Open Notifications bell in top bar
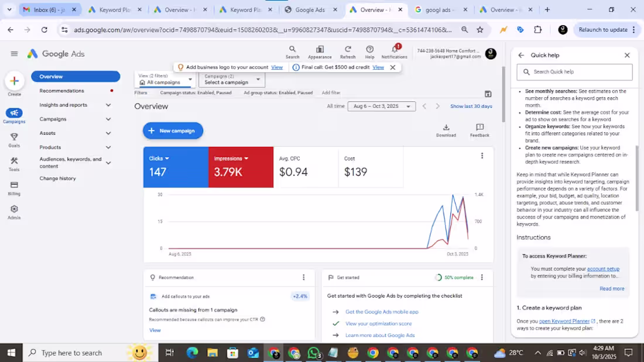Screen dimensions: 644x362 click(394, 52)
